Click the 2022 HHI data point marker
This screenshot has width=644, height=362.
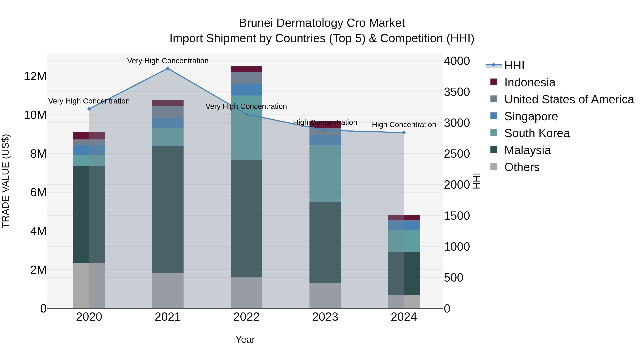[246, 114]
